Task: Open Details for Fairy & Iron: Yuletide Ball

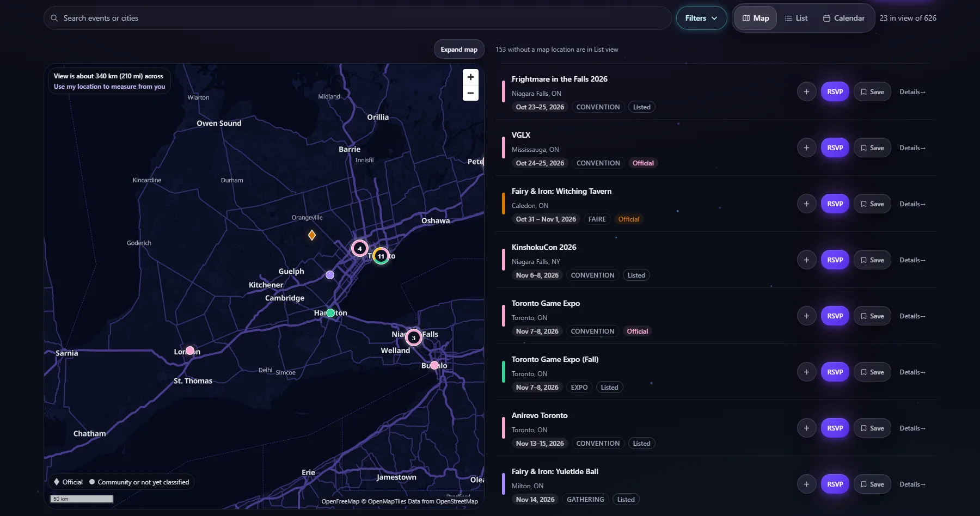Action: (912, 484)
